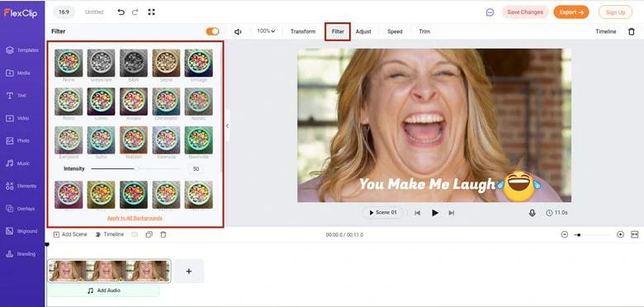
Task: Open the Video sidebar section
Action: pos(17,118)
